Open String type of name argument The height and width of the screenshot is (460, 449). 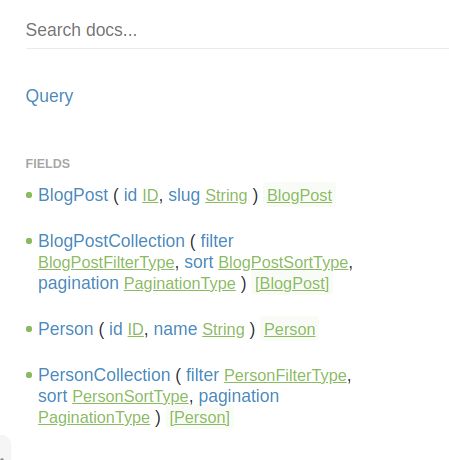tap(223, 329)
